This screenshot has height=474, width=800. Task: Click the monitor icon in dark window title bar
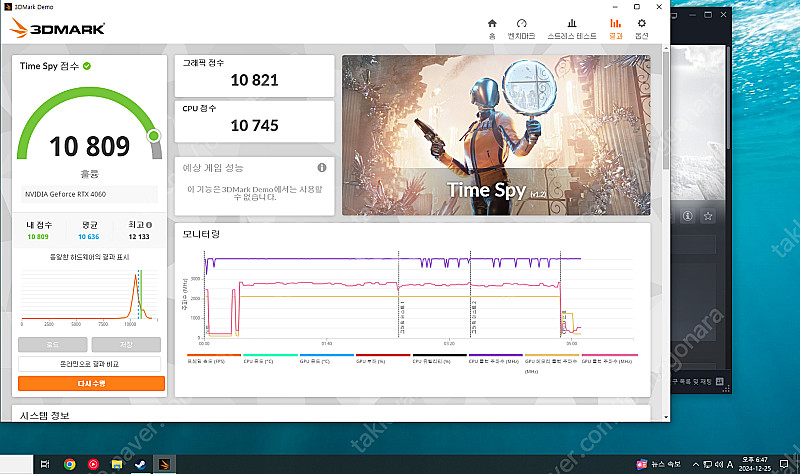point(674,15)
